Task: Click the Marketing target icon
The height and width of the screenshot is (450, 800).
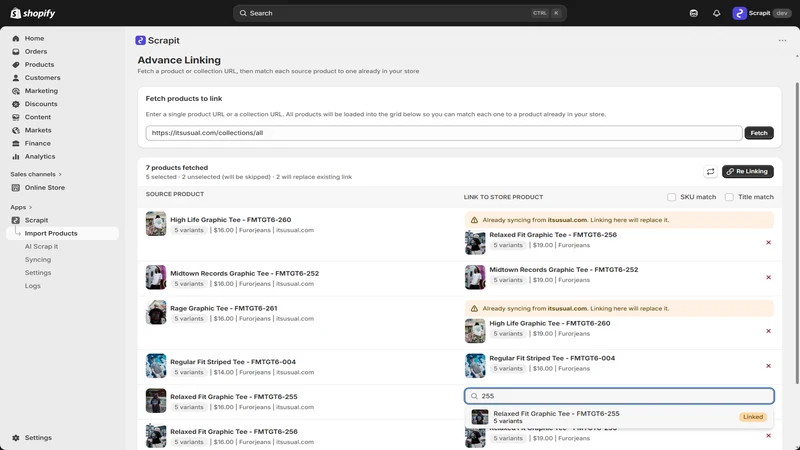Action: tap(16, 91)
